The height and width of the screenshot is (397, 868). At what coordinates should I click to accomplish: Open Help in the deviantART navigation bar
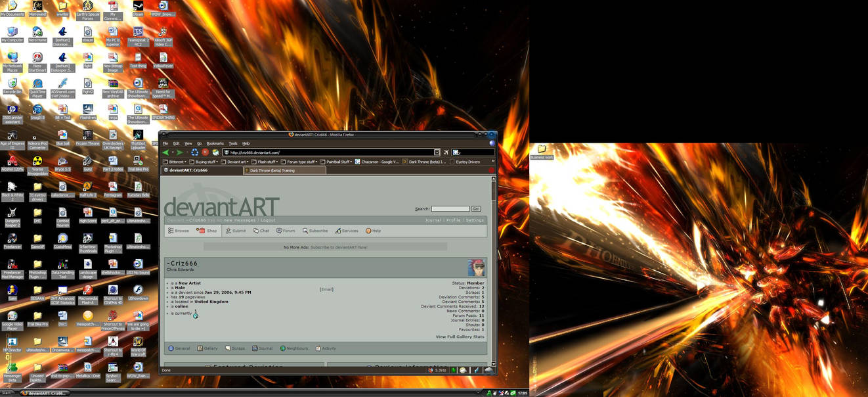pyautogui.click(x=373, y=231)
